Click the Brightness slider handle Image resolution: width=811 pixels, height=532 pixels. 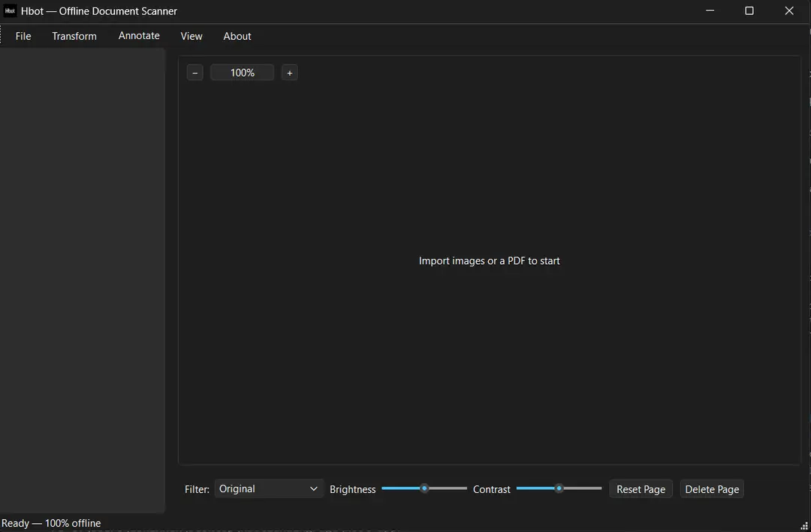(424, 488)
